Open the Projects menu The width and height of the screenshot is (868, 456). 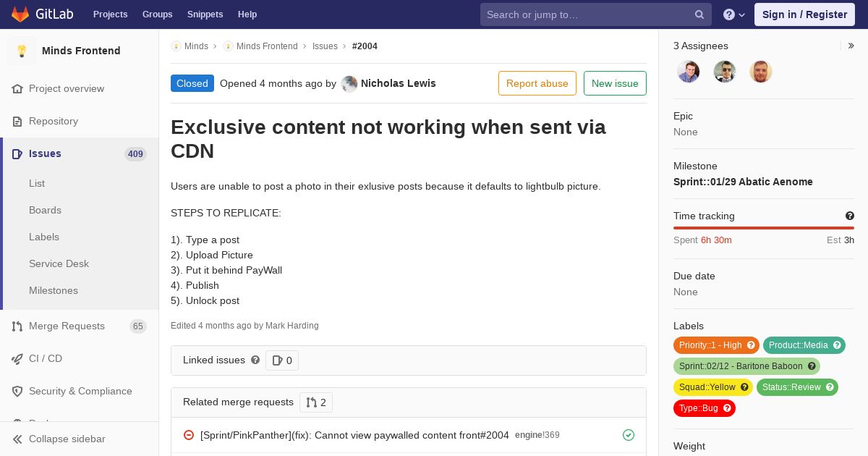(110, 14)
